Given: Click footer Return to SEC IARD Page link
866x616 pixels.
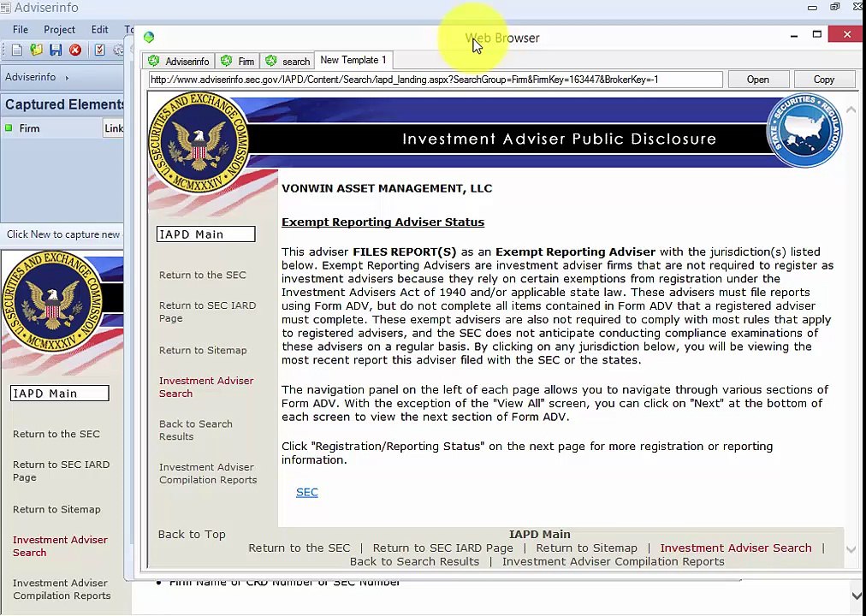Looking at the screenshot, I should (443, 548).
